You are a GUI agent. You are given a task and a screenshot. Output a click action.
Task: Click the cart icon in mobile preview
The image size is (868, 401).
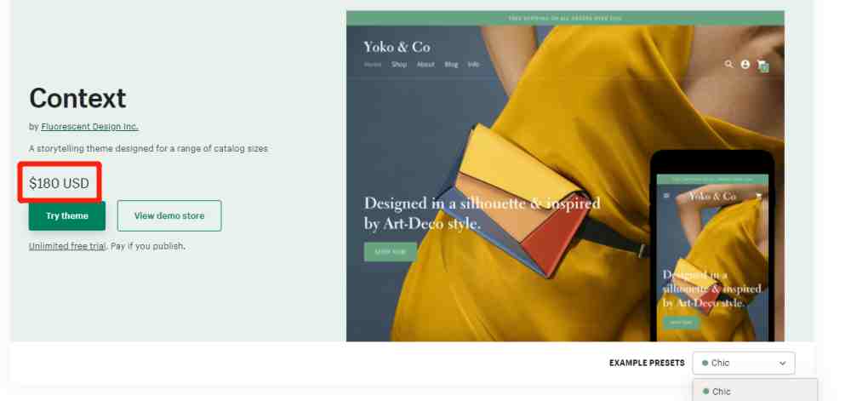[x=758, y=196]
